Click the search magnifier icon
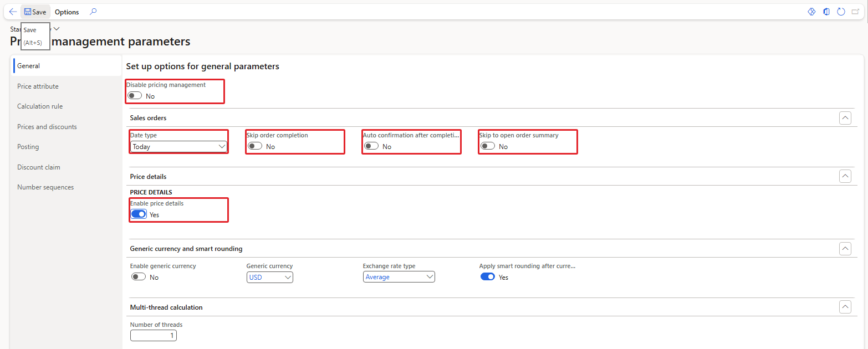The height and width of the screenshot is (349, 868). coord(93,12)
